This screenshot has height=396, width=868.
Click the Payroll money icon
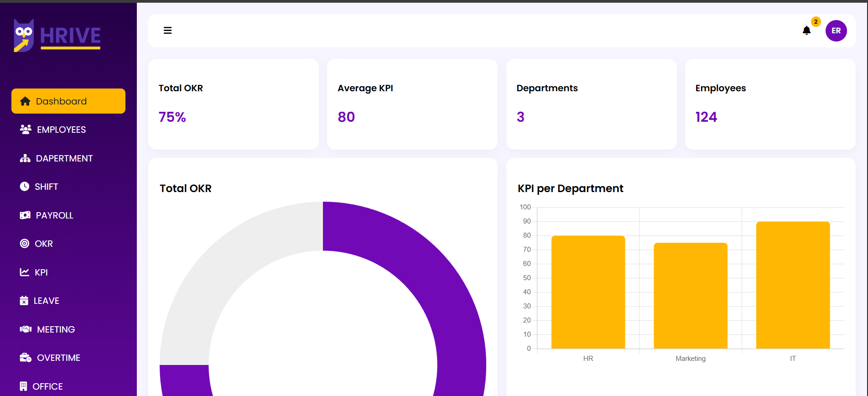[25, 215]
